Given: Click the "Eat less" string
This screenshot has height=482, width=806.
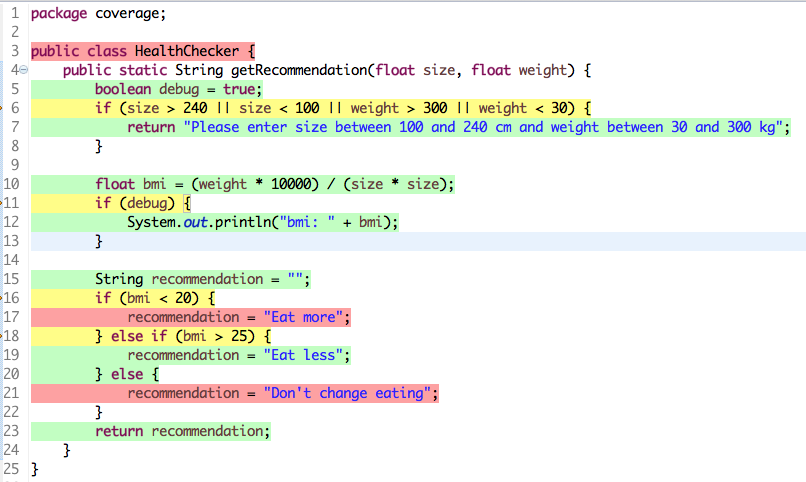Looking at the screenshot, I should (303, 356).
